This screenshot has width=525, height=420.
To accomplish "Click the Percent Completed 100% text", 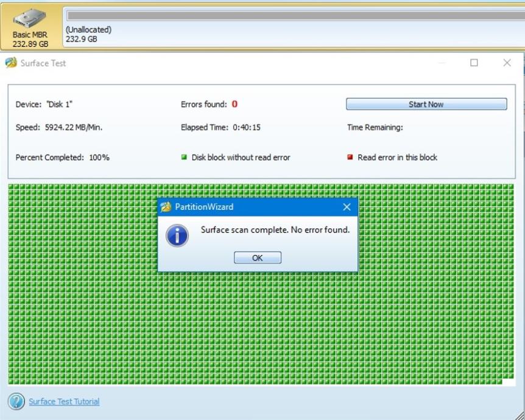I will point(63,157).
